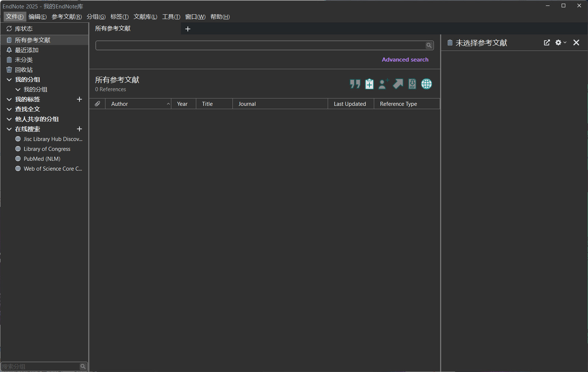Sort by Last Updated column header
588x372 pixels.
click(x=351, y=104)
